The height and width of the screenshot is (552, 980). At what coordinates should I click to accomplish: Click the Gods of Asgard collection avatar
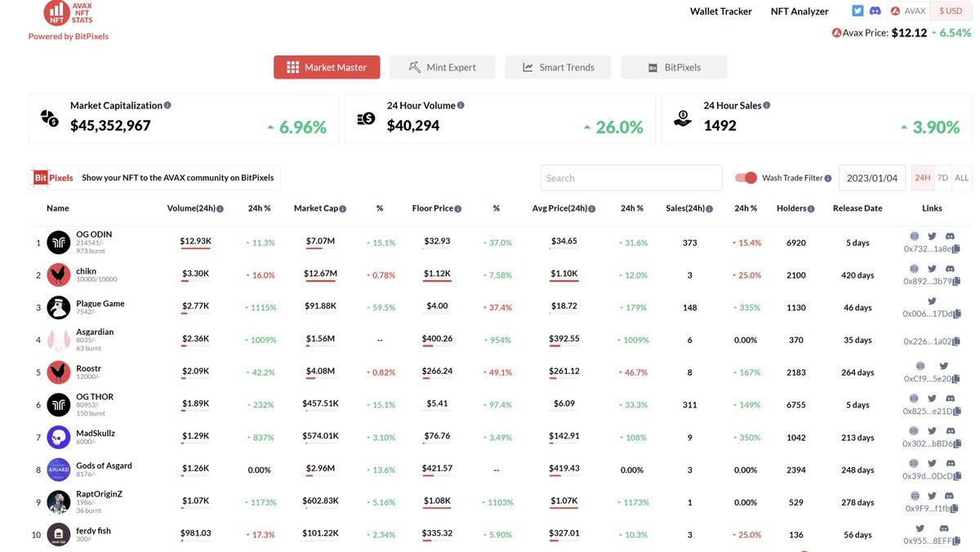(59, 470)
